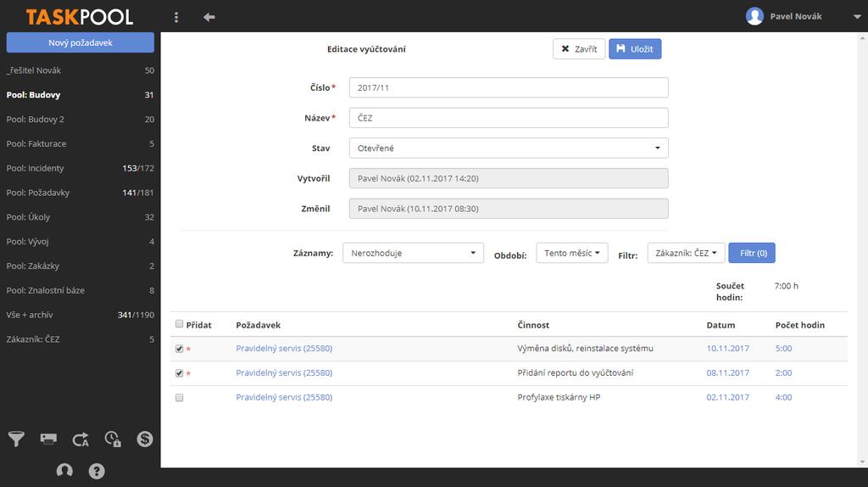Select Zákazník: ČEZ in sidebar

[x=81, y=339]
